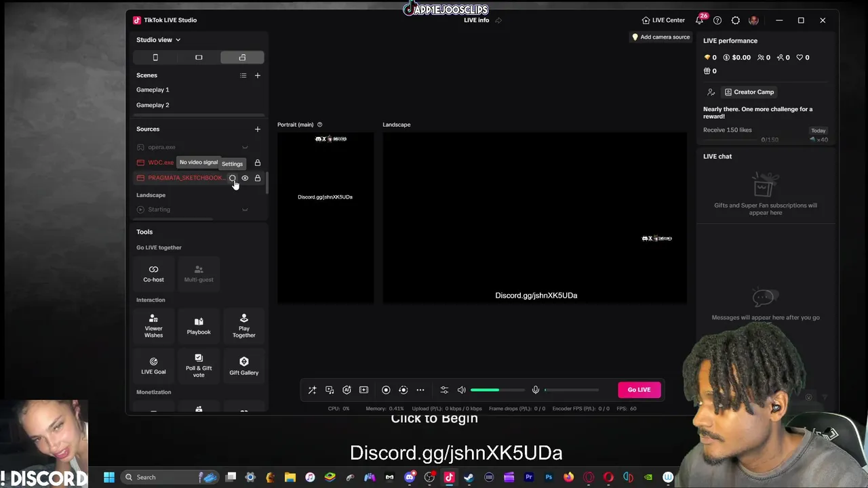Toggle lock on PRAGMATA_SKETCHBOOK source

[x=258, y=178]
